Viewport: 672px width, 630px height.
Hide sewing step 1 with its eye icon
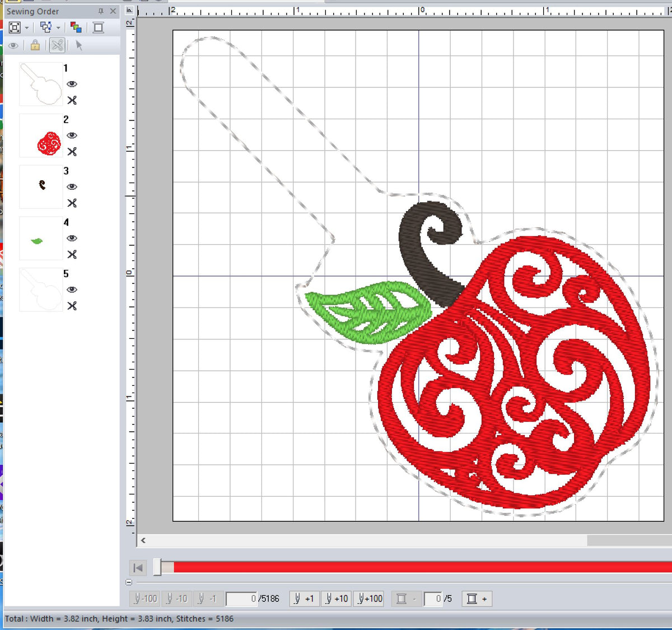[72, 84]
